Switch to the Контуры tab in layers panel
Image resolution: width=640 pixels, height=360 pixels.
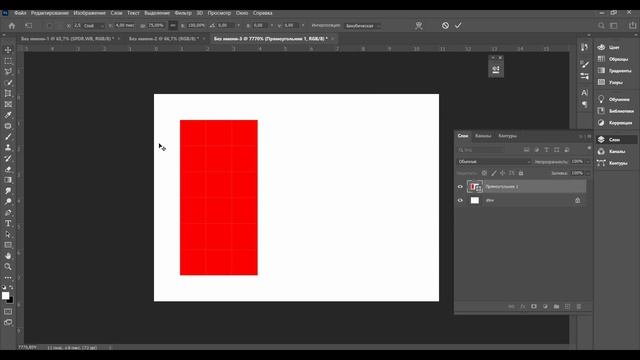(x=507, y=136)
